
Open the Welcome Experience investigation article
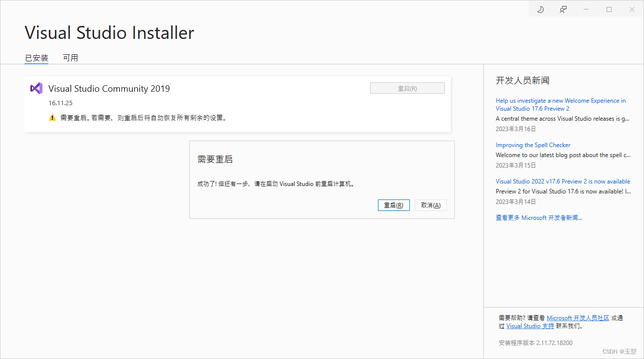pos(560,104)
